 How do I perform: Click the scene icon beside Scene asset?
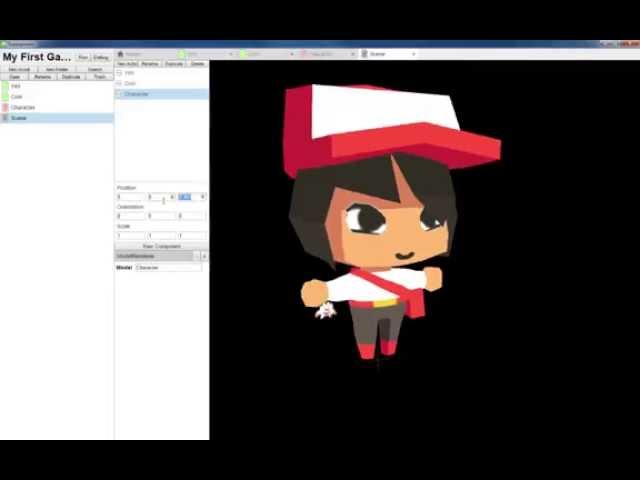[x=5, y=118]
